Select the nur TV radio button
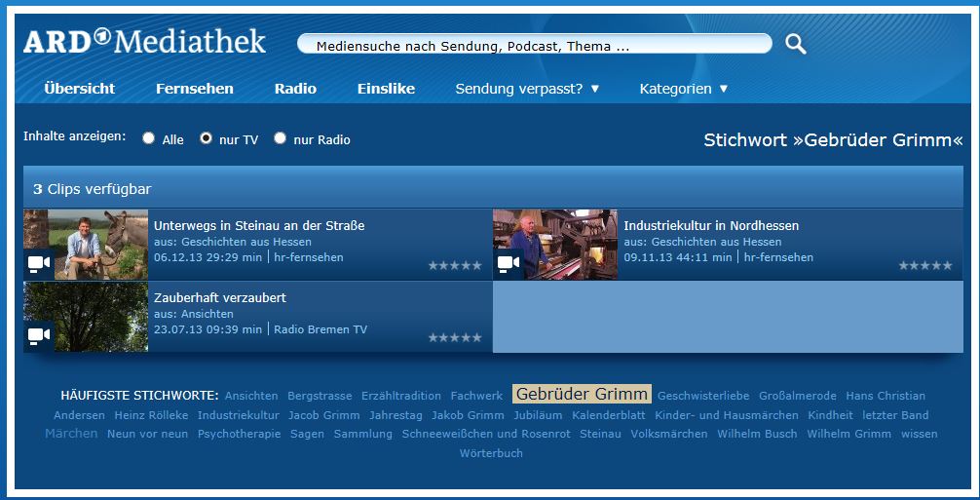 206,138
